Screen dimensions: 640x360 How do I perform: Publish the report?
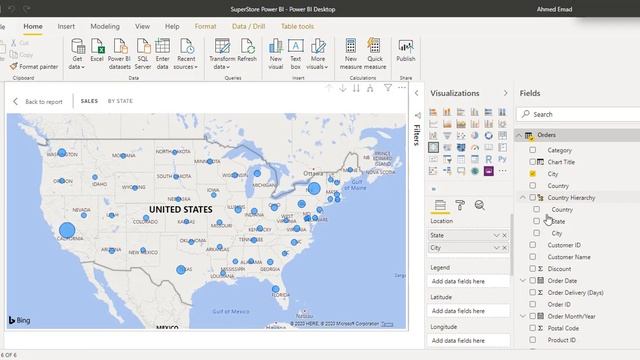(406, 50)
